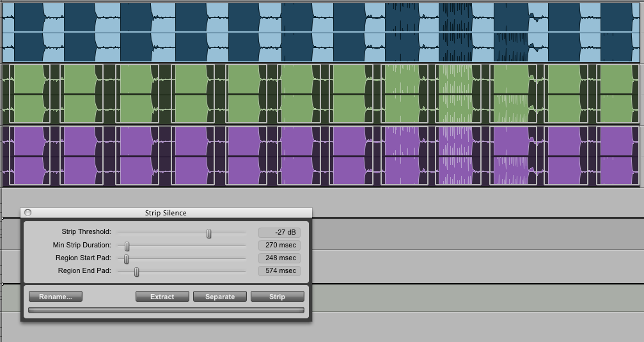
Task: Adjust the Region Start Pad slider handle
Action: click(x=126, y=259)
